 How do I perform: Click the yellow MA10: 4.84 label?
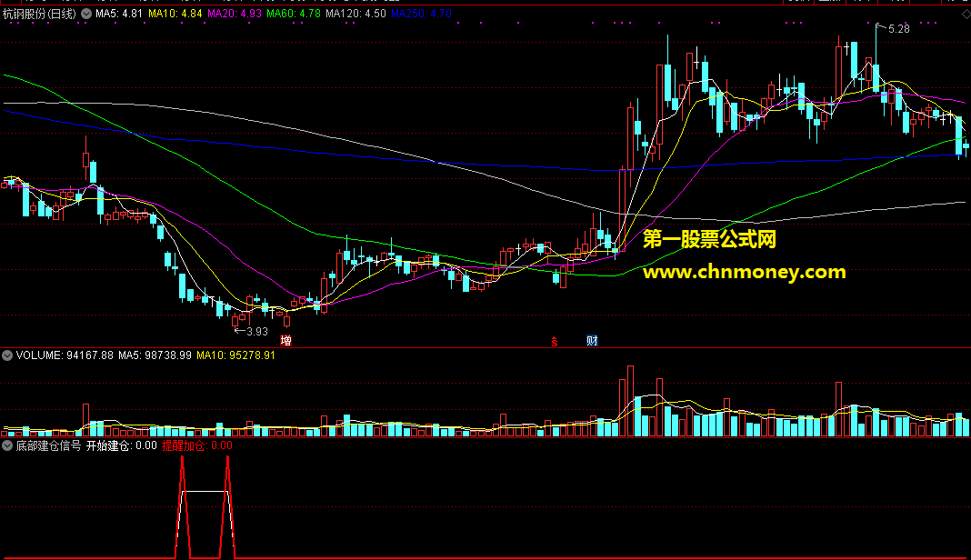[x=175, y=14]
